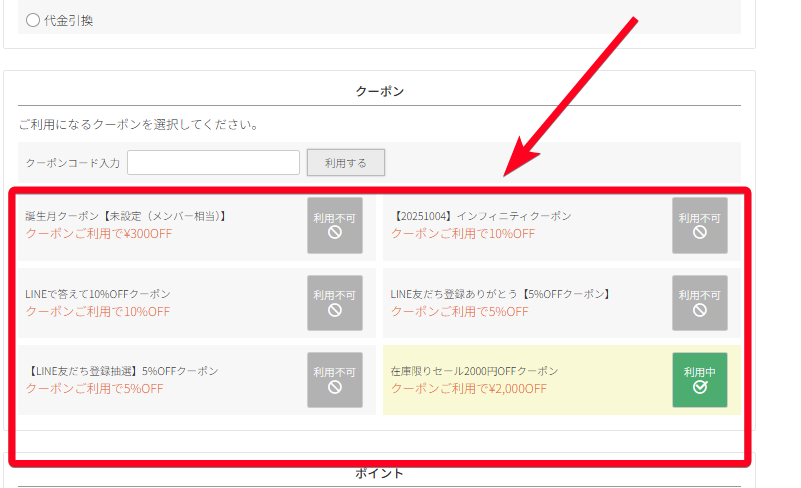Click 利用不可 icon for LINEで答えて10%OFFクーポン
Viewport: 801px width, 488px height.
coord(334,303)
